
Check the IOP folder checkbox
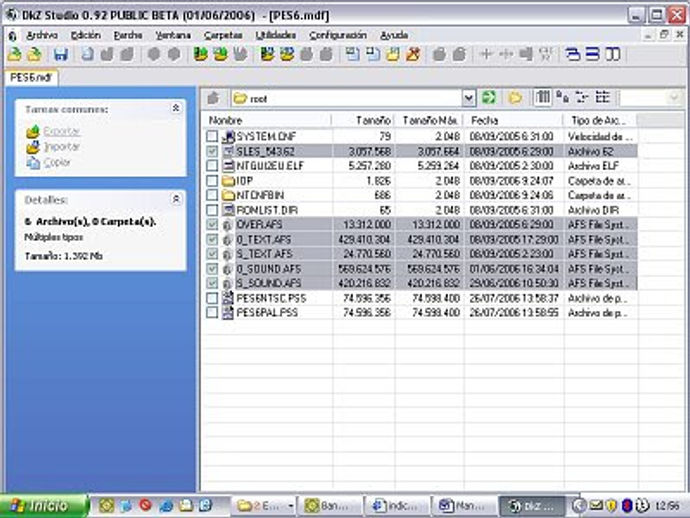(212, 180)
